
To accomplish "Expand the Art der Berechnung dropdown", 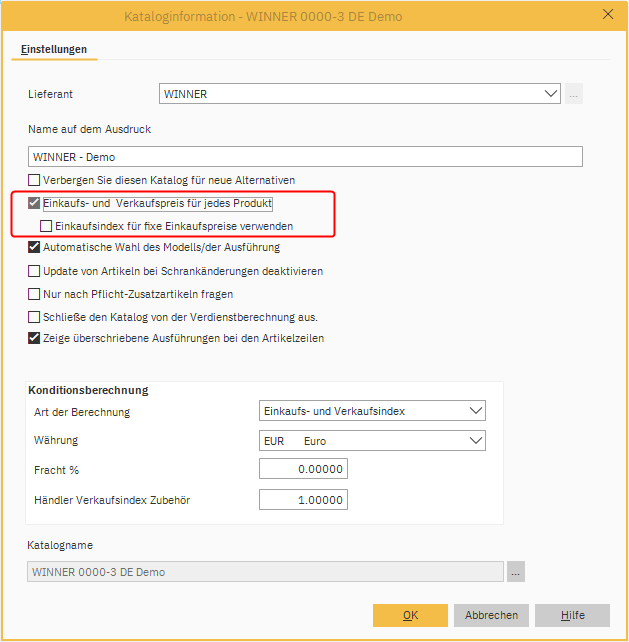I will tap(372, 411).
